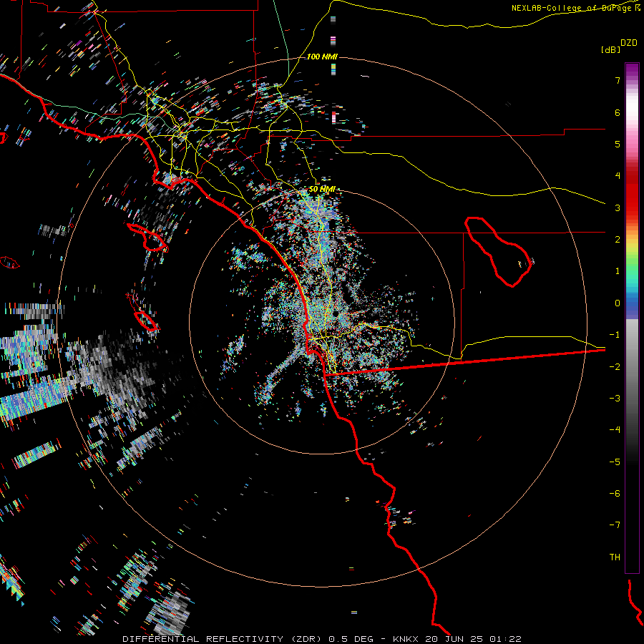This screenshot has height=644, width=644.
Task: Click the 'TH' threshold label on scale
Action: tap(615, 557)
